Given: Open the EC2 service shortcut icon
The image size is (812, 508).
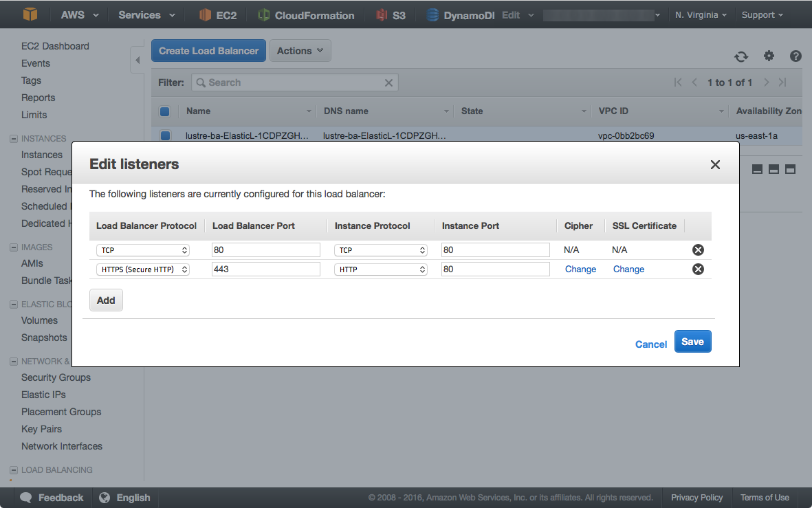Looking at the screenshot, I should point(205,15).
